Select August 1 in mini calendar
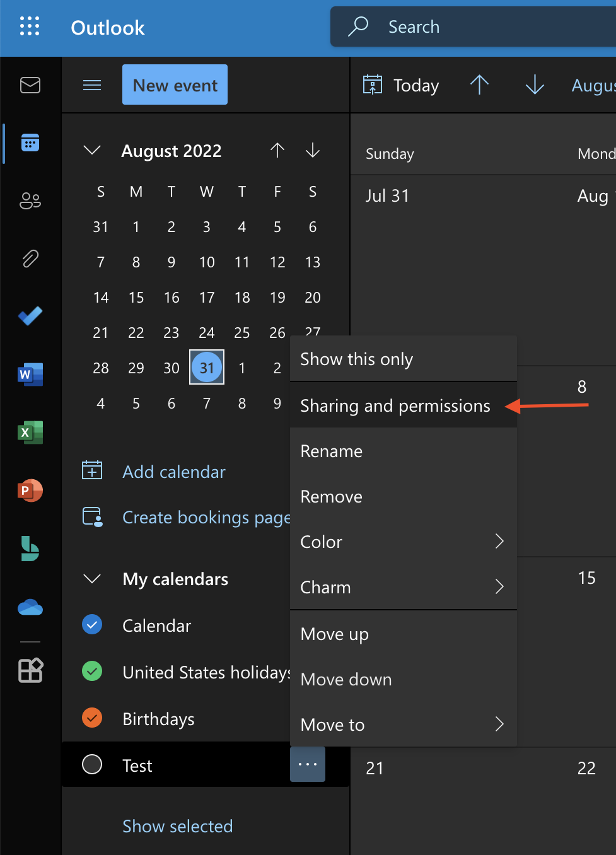This screenshot has width=616, height=855. pyautogui.click(x=136, y=226)
